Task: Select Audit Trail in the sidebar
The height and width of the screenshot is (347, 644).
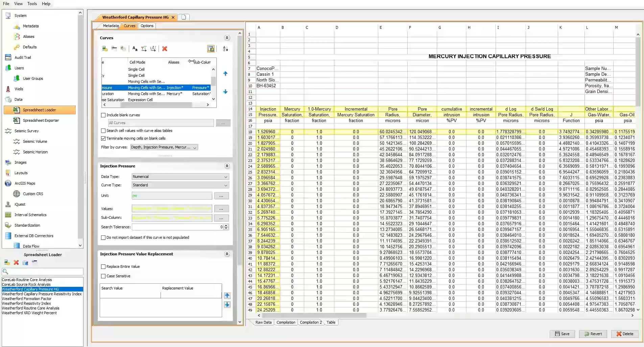Action: (x=23, y=57)
